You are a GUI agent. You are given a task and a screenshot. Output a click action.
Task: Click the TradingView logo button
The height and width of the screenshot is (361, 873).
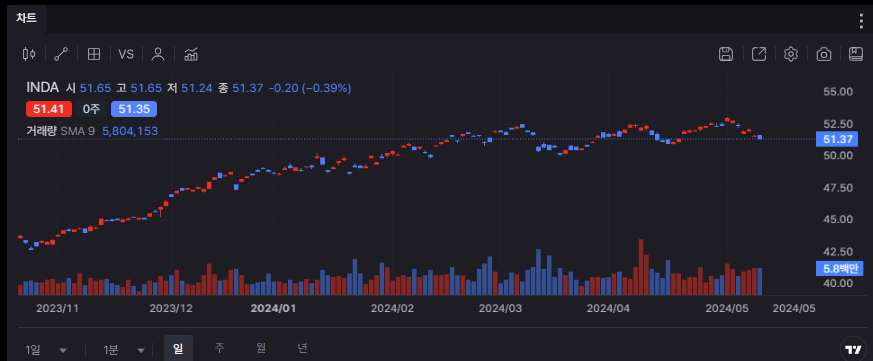coord(852,349)
